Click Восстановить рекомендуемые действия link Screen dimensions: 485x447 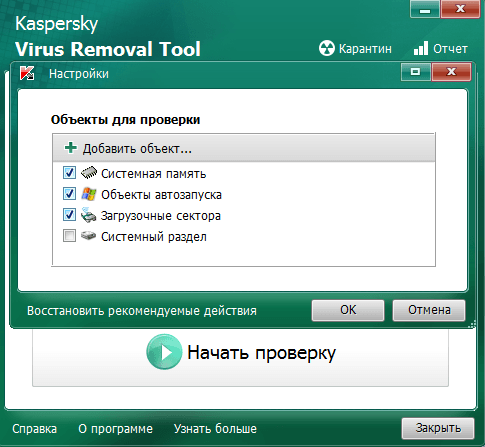[x=142, y=311]
